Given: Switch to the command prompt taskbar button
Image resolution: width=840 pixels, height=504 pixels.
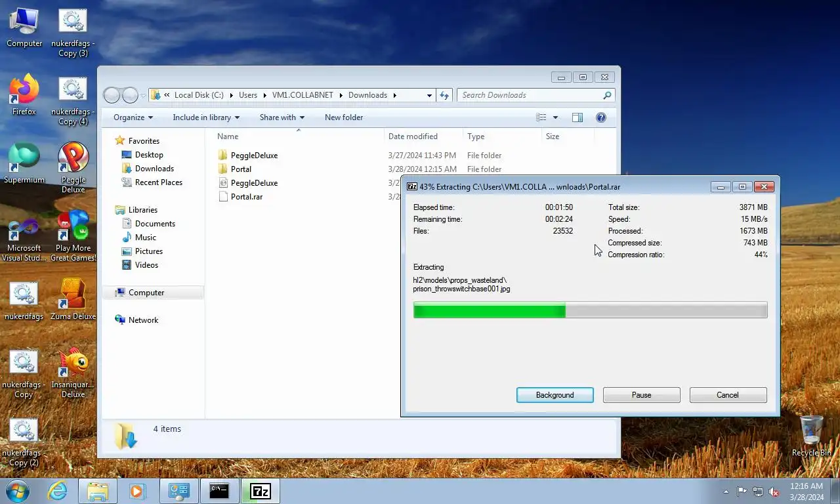Looking at the screenshot, I should point(219,491).
